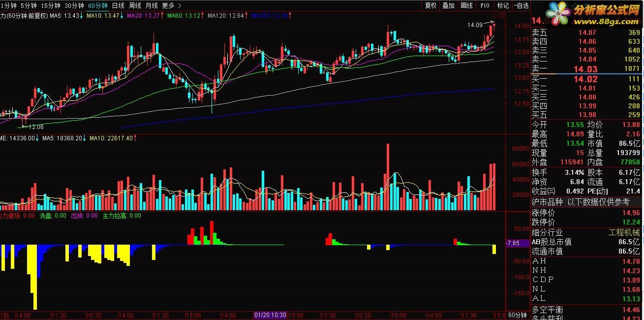Image resolution: width=644 pixels, height=320 pixels.
Task: Switch to the 1分钟 timeframe tab
Action: pos(9,5)
